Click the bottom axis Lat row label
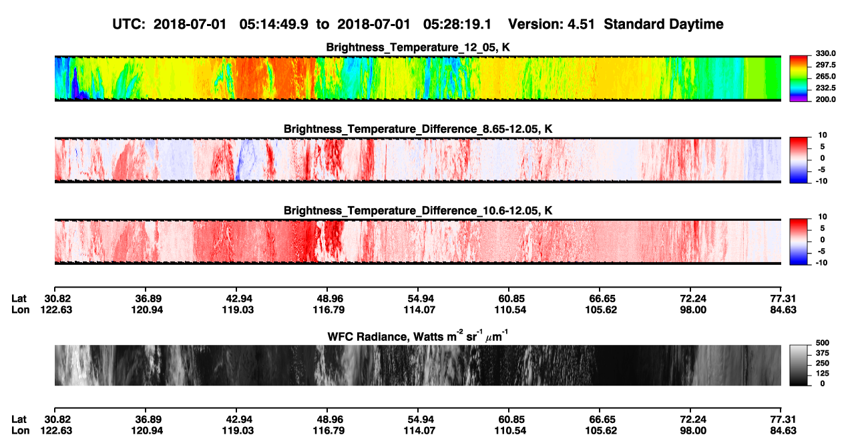 (19, 420)
